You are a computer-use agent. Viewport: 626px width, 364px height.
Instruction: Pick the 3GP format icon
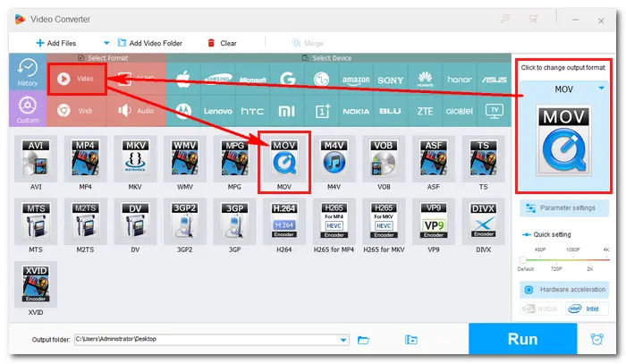pos(234,222)
